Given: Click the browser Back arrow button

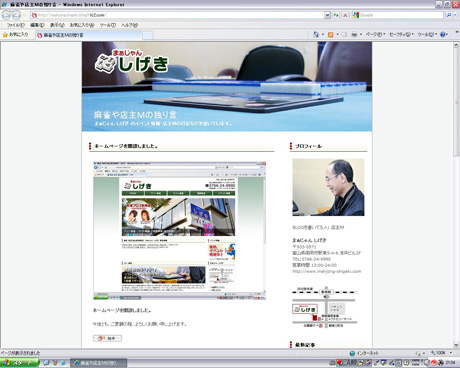Looking at the screenshot, I should (x=6, y=15).
